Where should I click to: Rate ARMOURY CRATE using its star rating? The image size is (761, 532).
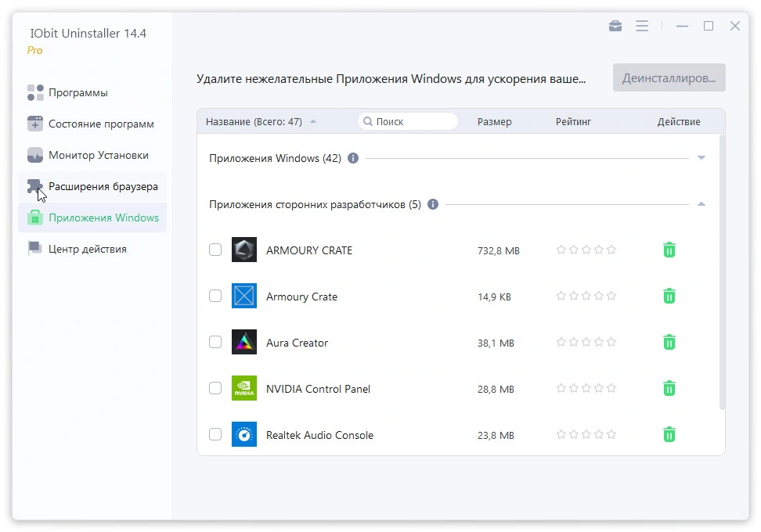[x=586, y=250]
